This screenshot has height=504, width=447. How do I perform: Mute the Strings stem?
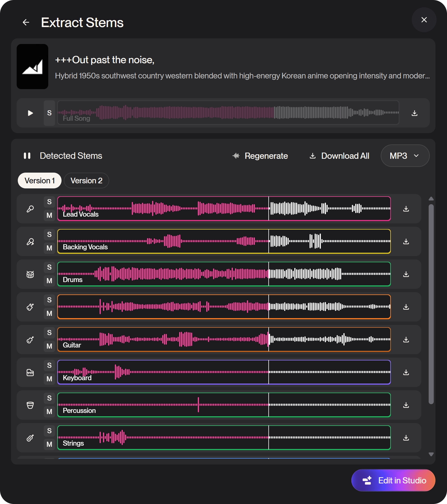point(49,444)
